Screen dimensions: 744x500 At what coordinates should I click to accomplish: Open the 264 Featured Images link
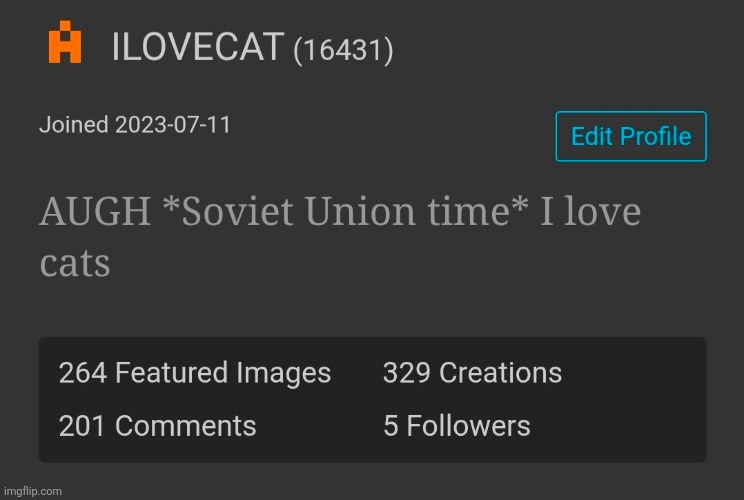coord(195,372)
